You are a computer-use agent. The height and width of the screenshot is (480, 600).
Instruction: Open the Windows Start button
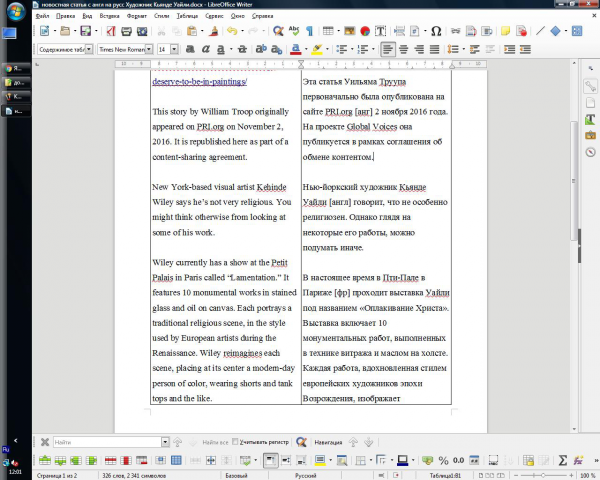pos(15,11)
